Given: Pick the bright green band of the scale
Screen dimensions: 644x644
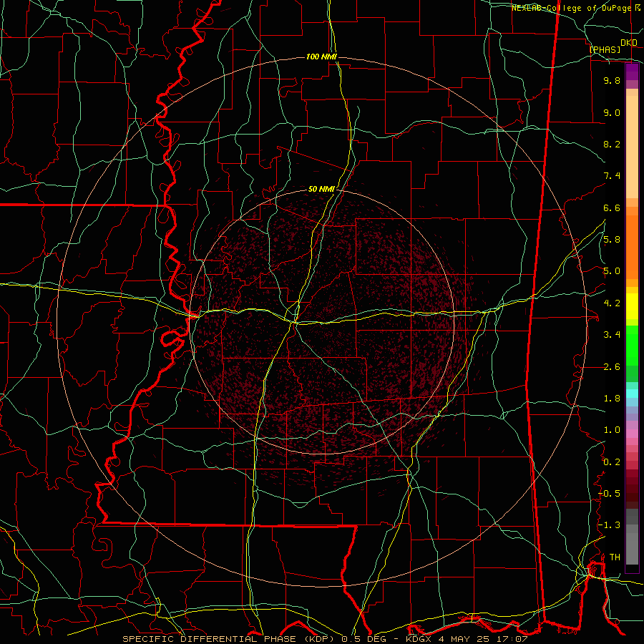Looking at the screenshot, I should (632, 345).
